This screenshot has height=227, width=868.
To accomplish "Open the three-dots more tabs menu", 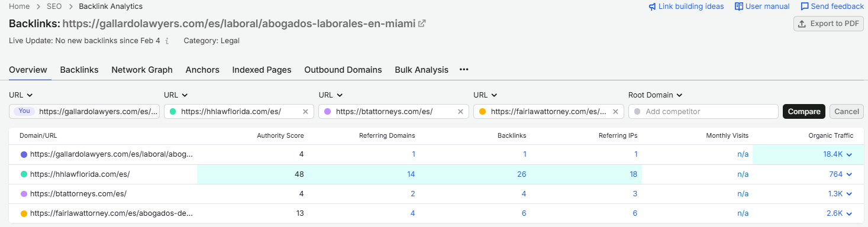I will (464, 69).
